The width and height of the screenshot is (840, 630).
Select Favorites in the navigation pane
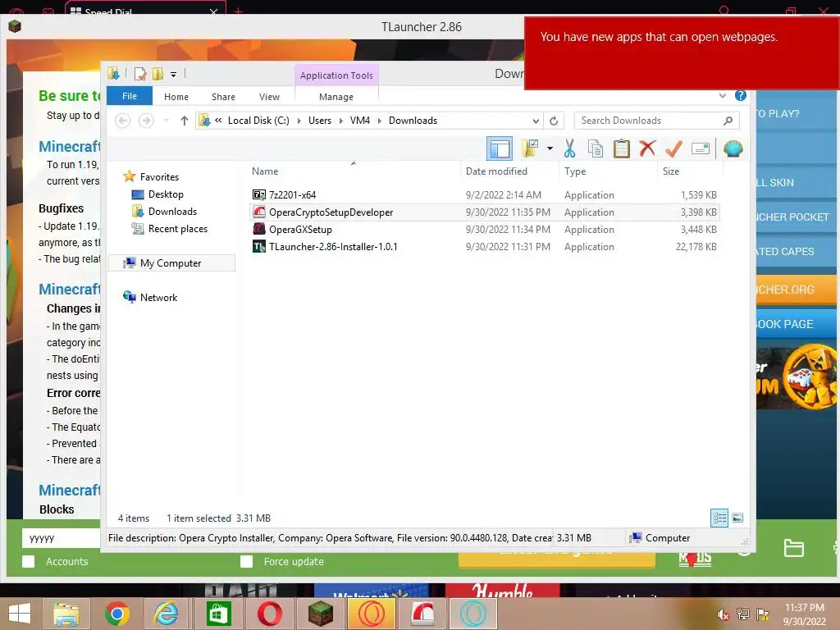click(x=159, y=177)
